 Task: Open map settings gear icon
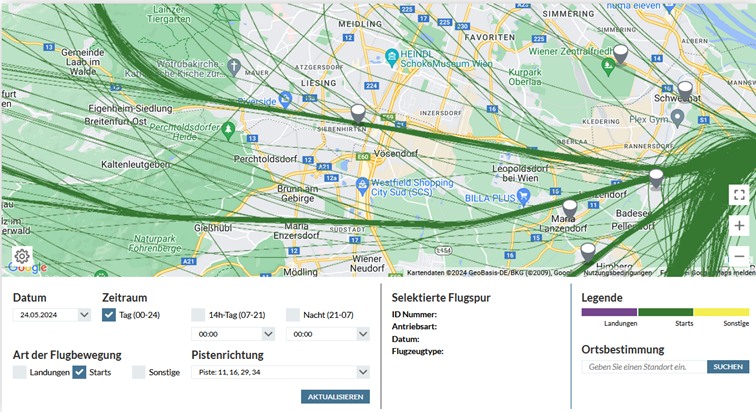(22, 256)
